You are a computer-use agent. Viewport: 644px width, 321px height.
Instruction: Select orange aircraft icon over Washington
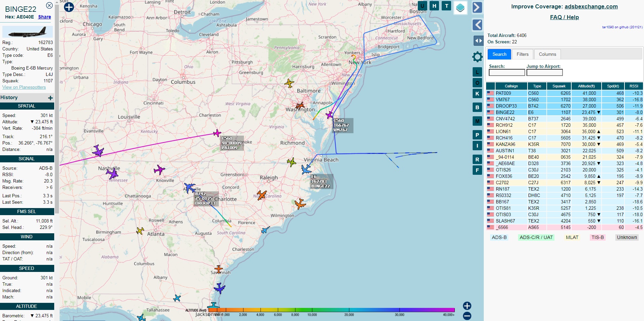click(x=300, y=106)
